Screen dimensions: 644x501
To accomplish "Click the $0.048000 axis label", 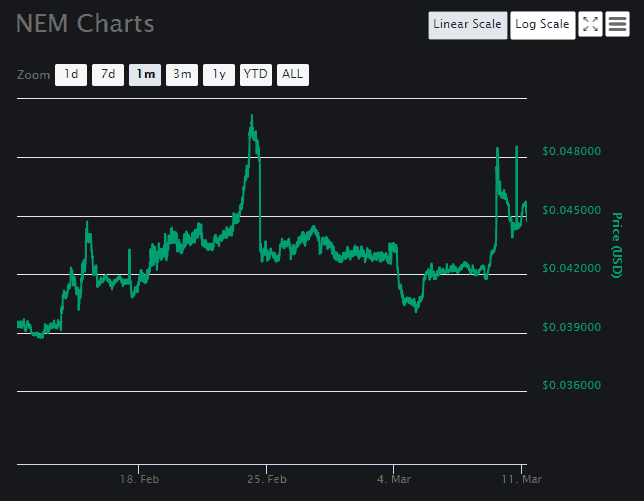I will [x=571, y=151].
